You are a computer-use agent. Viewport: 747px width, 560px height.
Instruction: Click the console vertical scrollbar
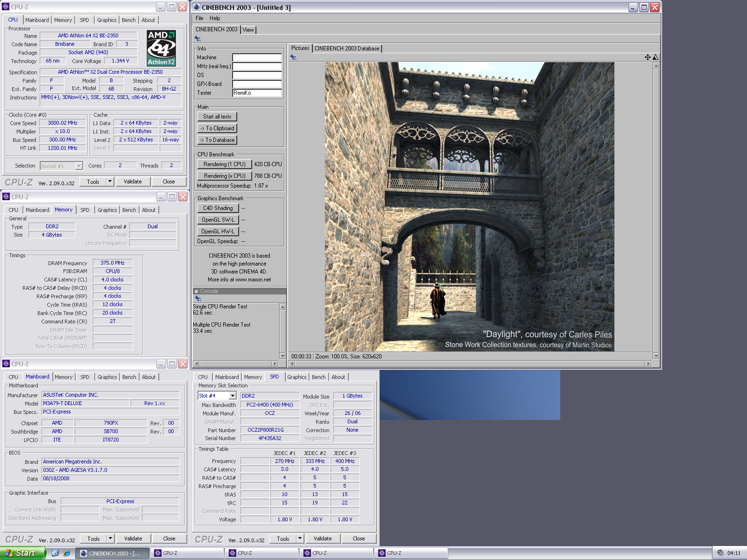[282, 331]
